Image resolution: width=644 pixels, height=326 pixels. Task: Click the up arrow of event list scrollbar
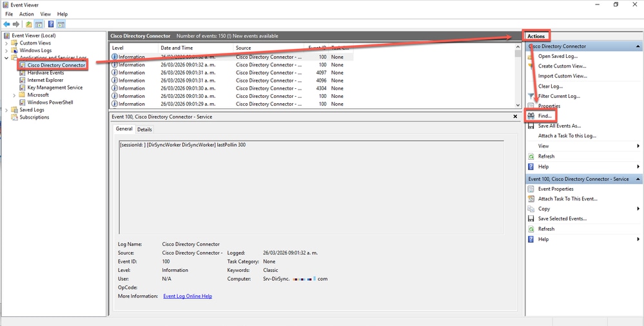coord(518,47)
